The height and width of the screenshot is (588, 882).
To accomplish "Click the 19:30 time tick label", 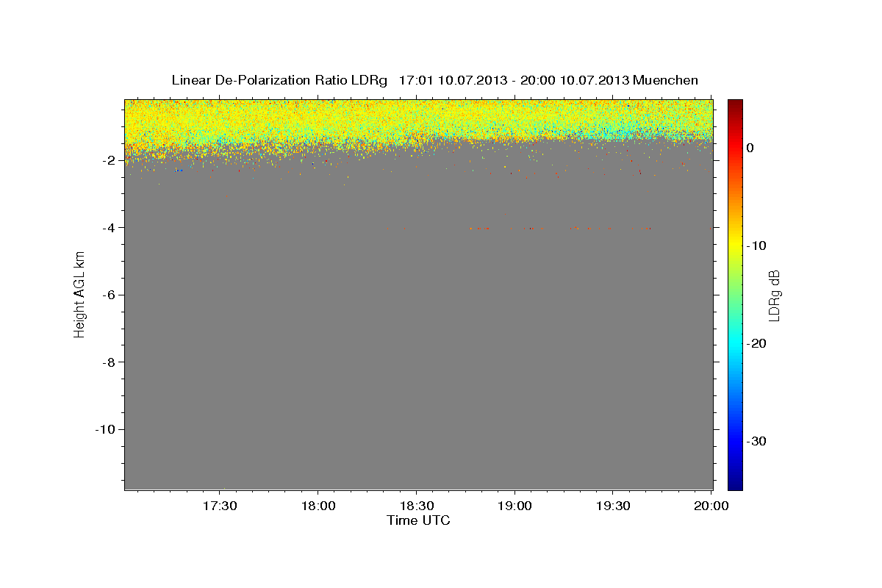I will point(613,506).
